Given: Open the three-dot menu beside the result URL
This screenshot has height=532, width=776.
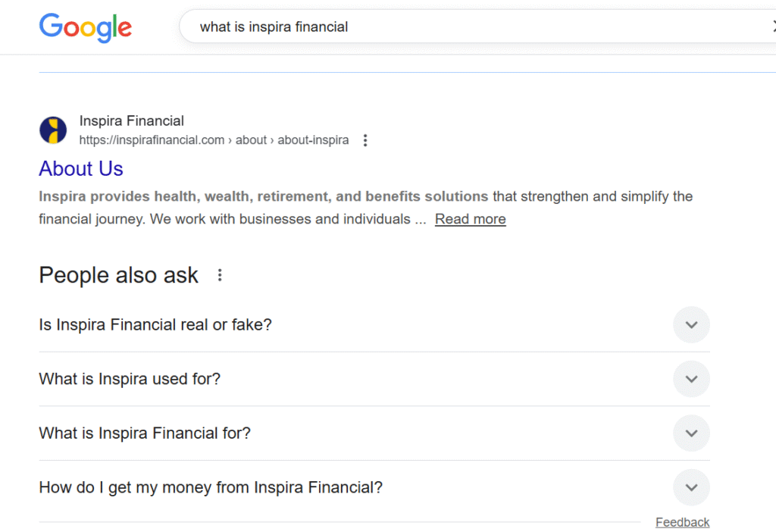Looking at the screenshot, I should (x=365, y=140).
